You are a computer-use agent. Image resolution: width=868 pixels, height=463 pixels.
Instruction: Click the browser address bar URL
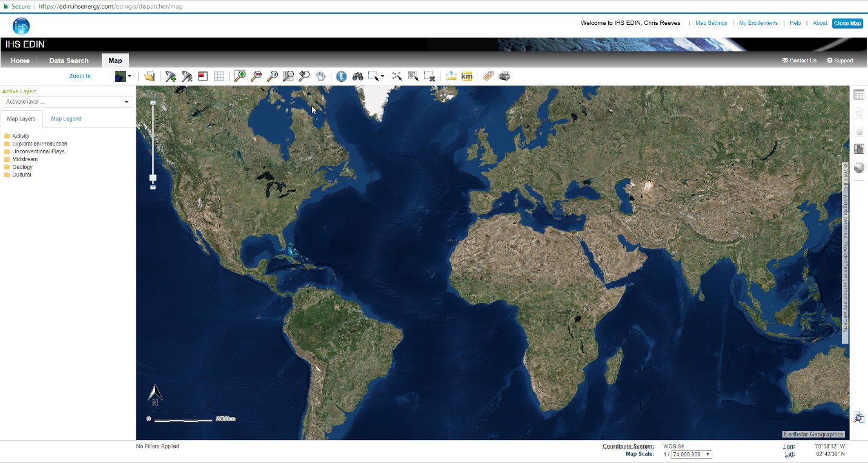[x=111, y=6]
